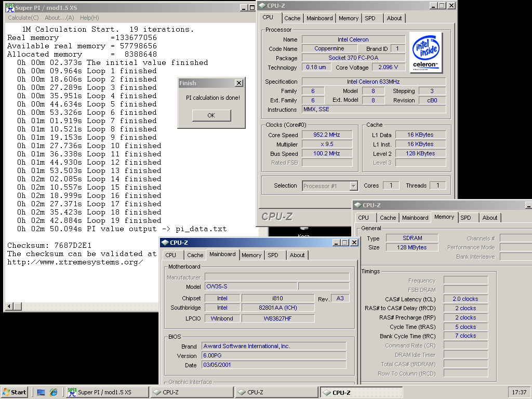This screenshot has height=399, width=532.
Task: Minimize the Mainboard CPU-Z window
Action: point(336,243)
